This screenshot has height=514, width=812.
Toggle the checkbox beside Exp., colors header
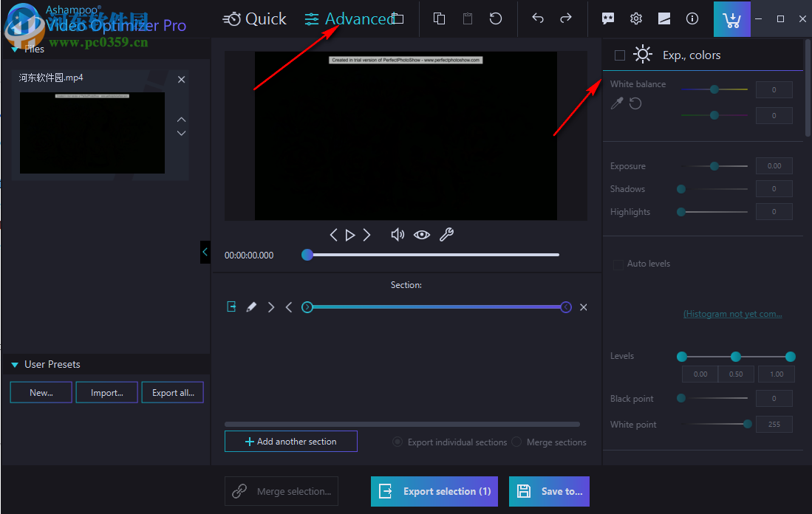tap(618, 54)
